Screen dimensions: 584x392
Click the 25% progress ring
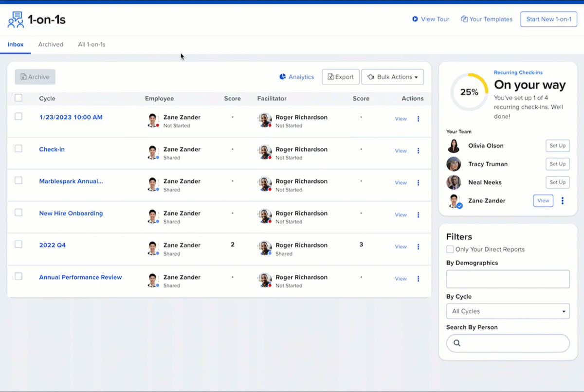[469, 92]
